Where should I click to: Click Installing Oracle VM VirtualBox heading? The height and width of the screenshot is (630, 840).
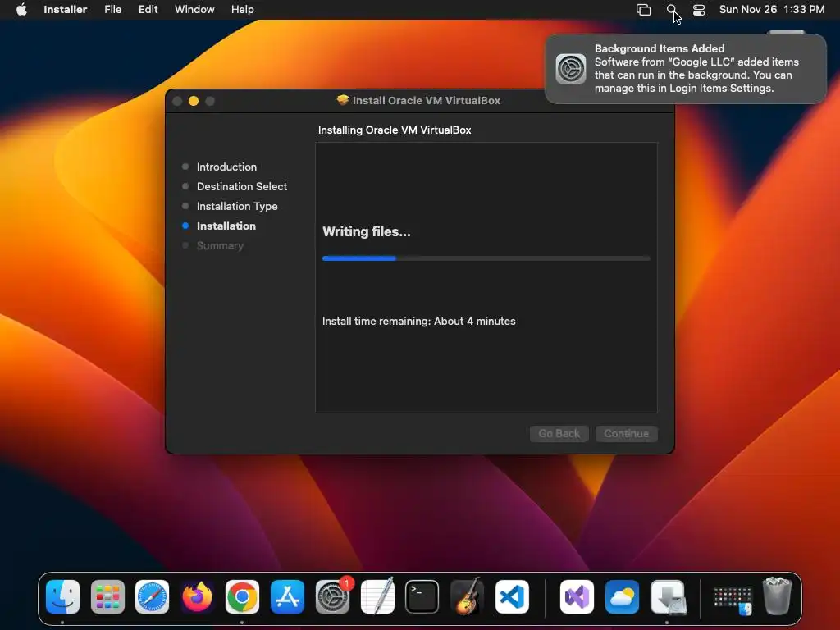[x=395, y=130]
